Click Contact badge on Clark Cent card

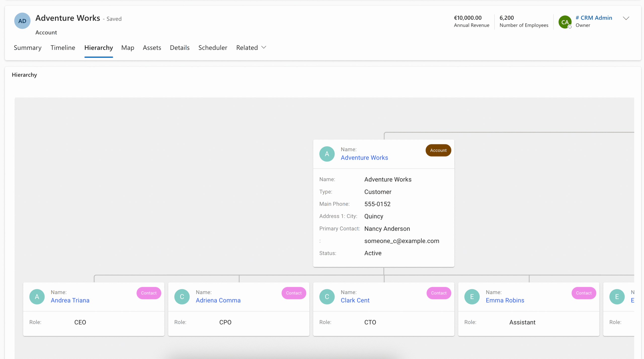(439, 293)
